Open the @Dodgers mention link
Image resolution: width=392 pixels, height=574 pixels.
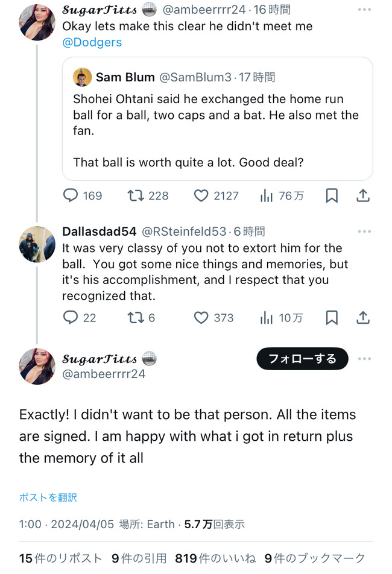[92, 42]
